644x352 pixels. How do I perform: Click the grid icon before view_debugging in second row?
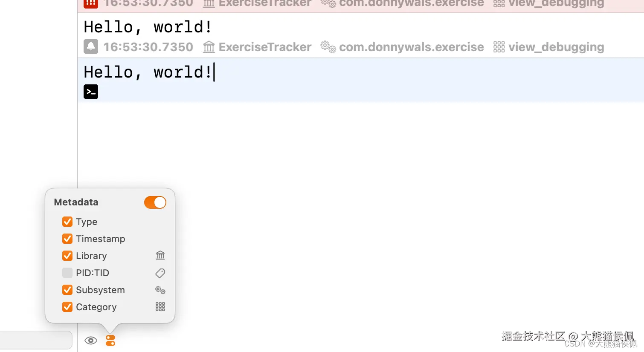coord(499,47)
